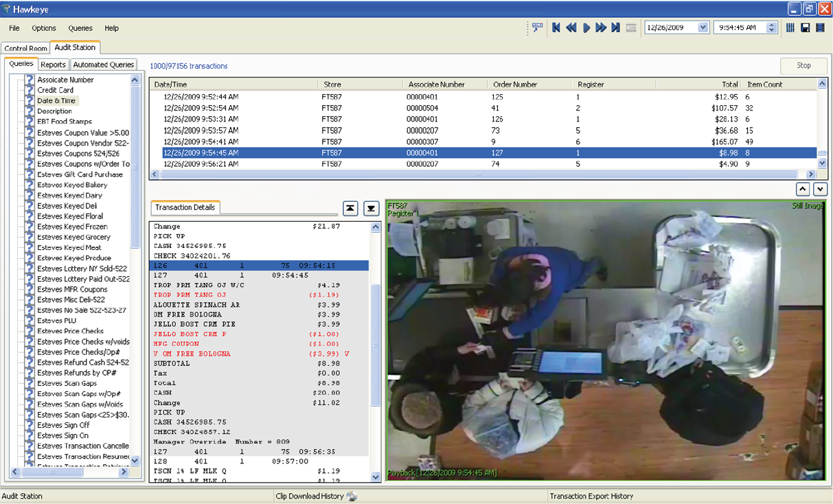
Task: Click the question-mark icon beside Associate Number
Action: (30, 80)
